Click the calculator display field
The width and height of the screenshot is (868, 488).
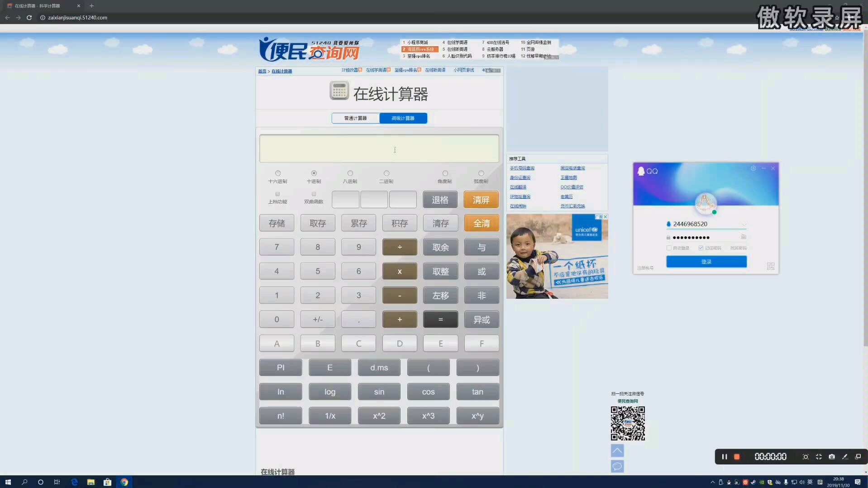pyautogui.click(x=379, y=148)
